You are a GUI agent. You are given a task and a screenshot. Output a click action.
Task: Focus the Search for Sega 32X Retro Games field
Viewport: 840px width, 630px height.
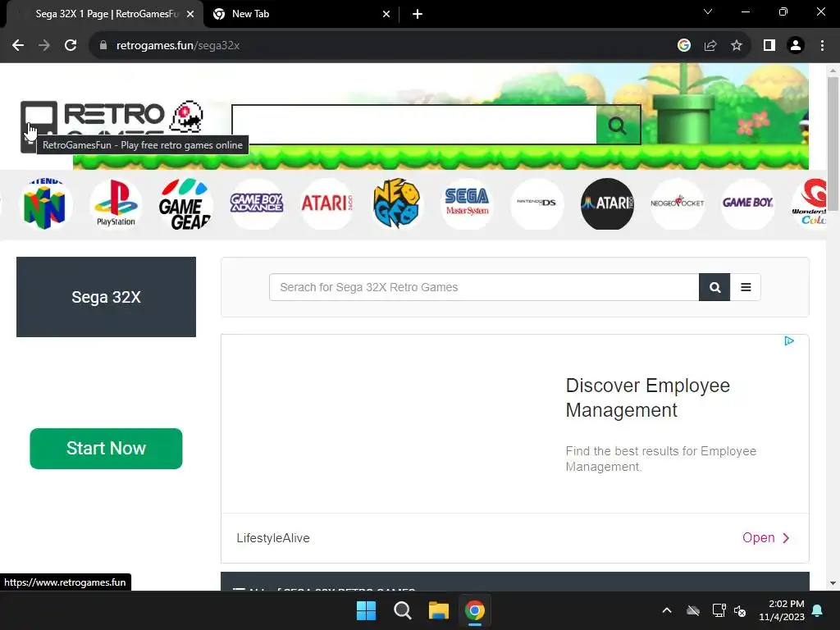[x=484, y=287]
